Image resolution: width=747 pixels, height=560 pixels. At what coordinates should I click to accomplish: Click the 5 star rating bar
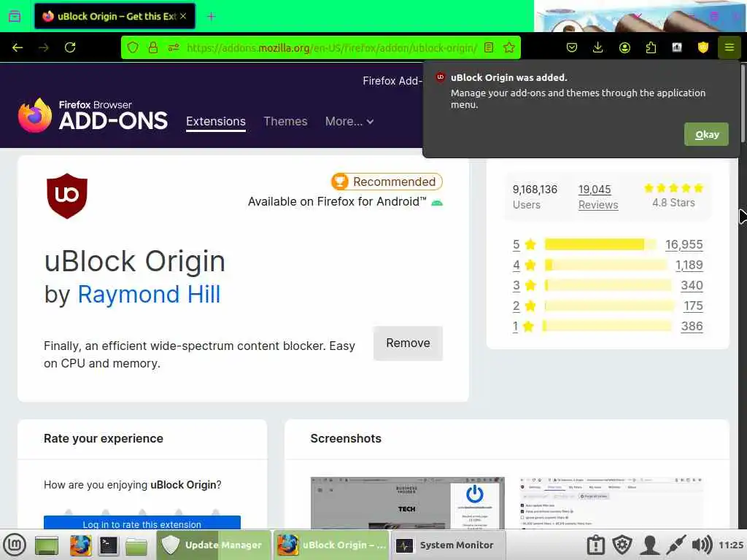point(600,244)
